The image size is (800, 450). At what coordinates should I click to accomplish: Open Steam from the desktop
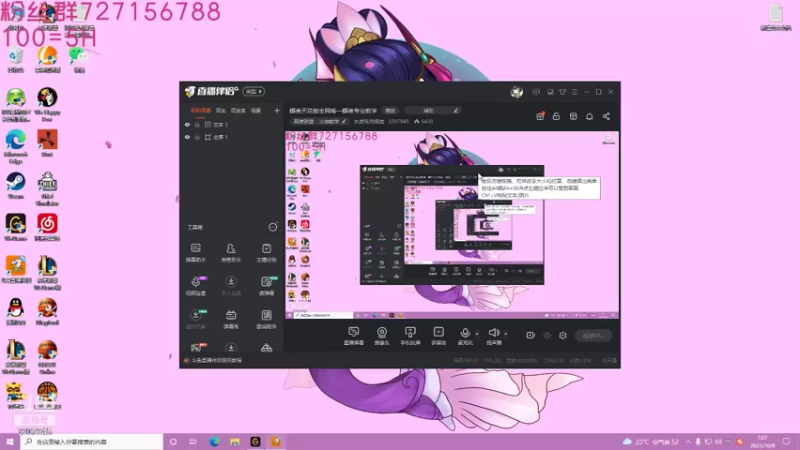(16, 186)
